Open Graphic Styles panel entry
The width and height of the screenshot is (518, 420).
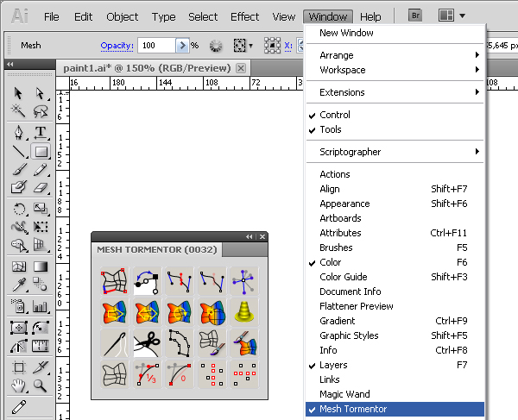click(395, 335)
